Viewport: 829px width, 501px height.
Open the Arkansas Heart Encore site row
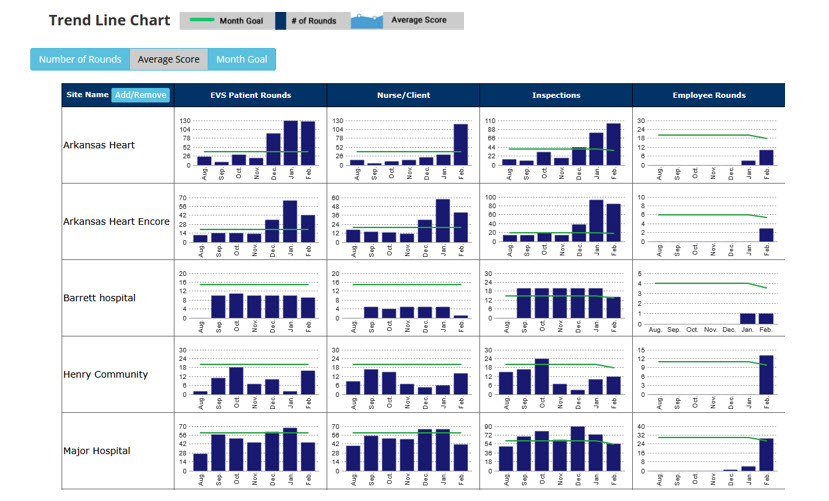113,221
